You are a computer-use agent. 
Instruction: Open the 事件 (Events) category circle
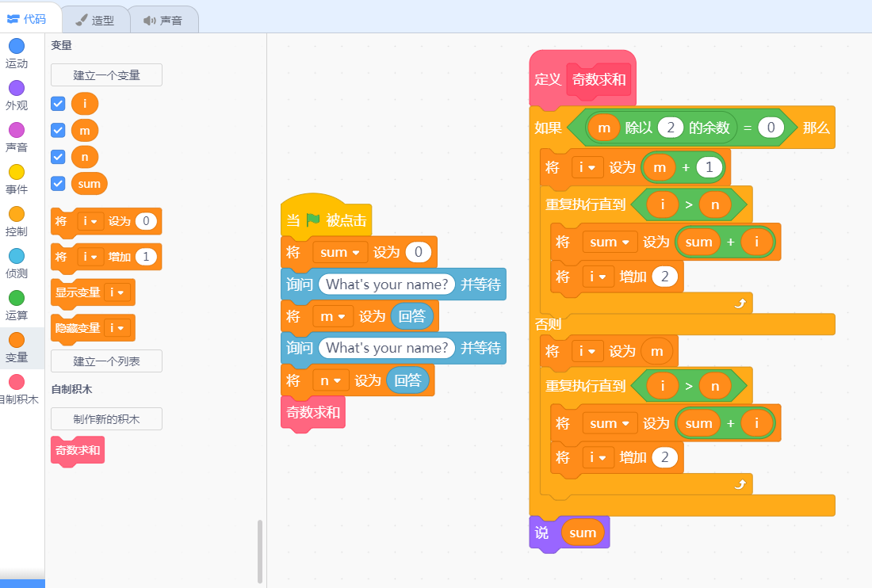[x=17, y=172]
